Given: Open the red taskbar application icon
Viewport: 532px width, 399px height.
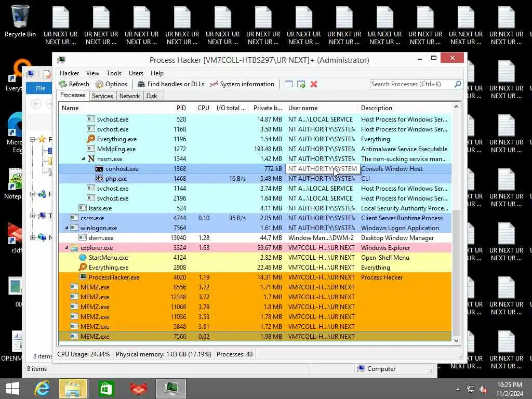Looking at the screenshot, I should (138, 389).
